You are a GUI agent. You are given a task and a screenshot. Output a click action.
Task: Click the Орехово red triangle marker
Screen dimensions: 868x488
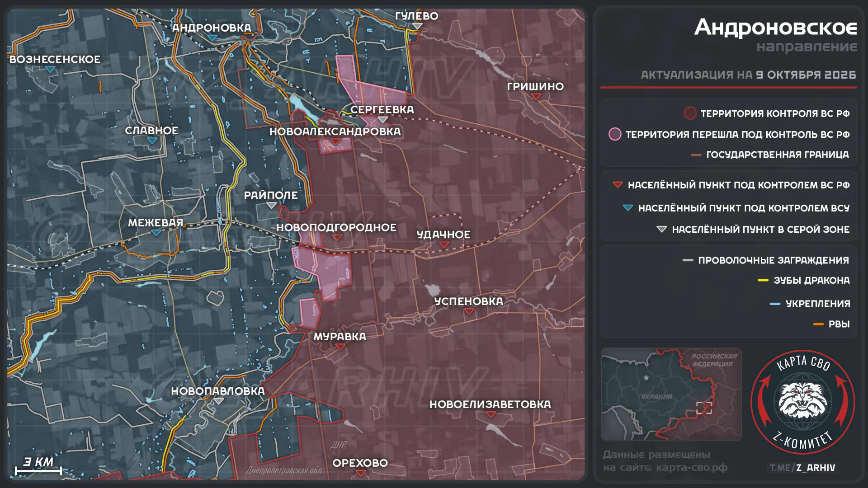(x=360, y=474)
